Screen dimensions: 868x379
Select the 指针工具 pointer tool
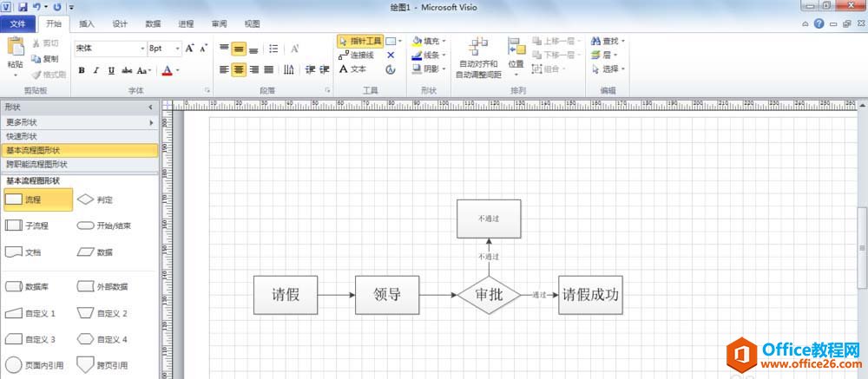click(360, 41)
